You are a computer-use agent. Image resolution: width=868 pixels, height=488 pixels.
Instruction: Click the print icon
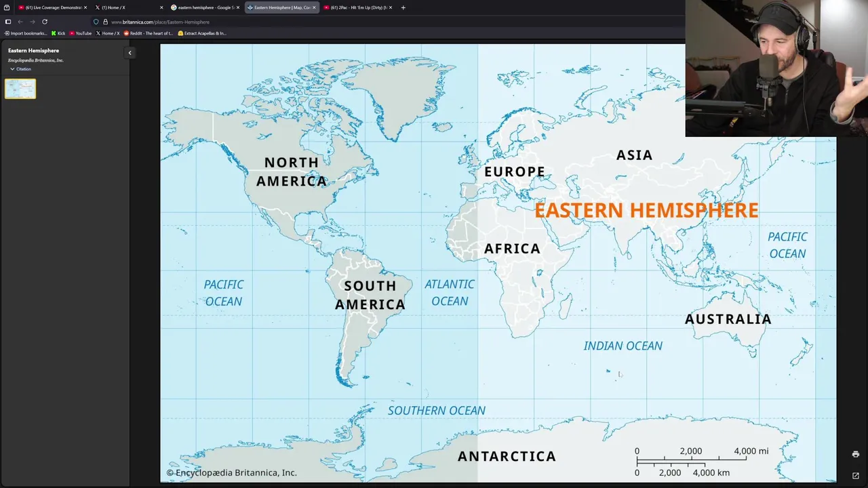pyautogui.click(x=855, y=454)
